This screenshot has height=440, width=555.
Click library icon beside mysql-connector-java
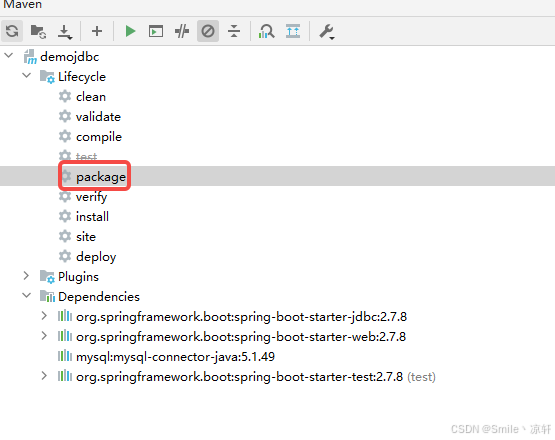coord(65,355)
